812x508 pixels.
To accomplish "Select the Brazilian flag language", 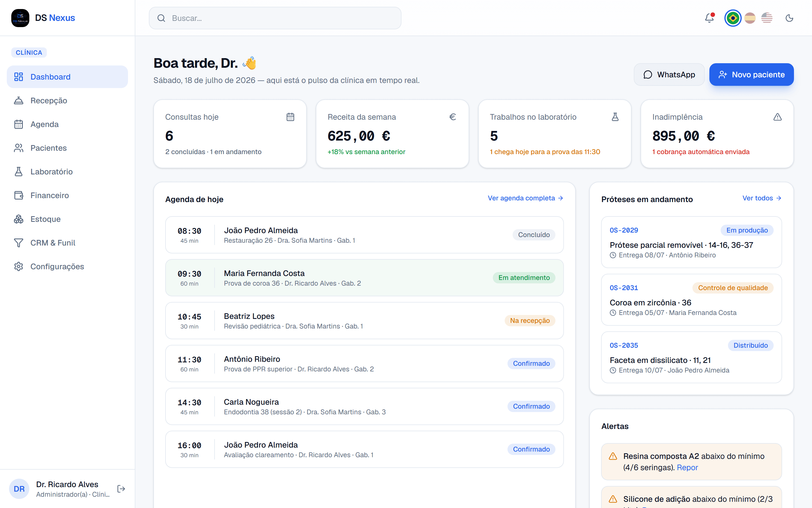I will (x=733, y=18).
